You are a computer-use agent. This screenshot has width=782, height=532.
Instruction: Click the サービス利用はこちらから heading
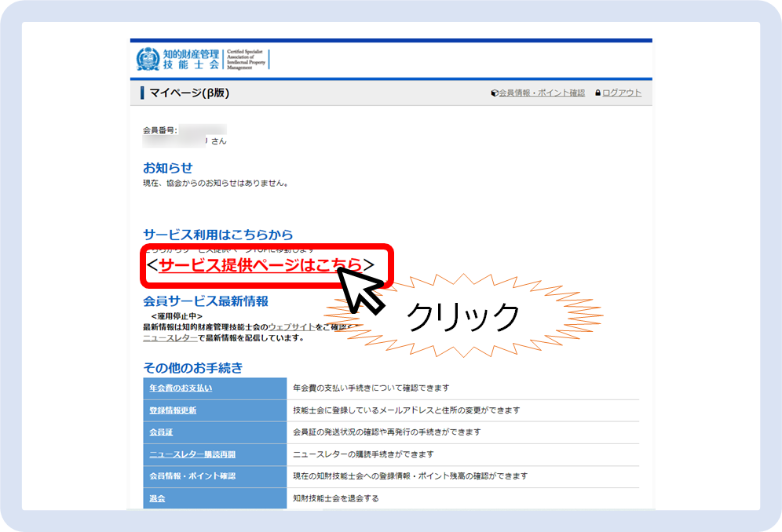click(217, 235)
